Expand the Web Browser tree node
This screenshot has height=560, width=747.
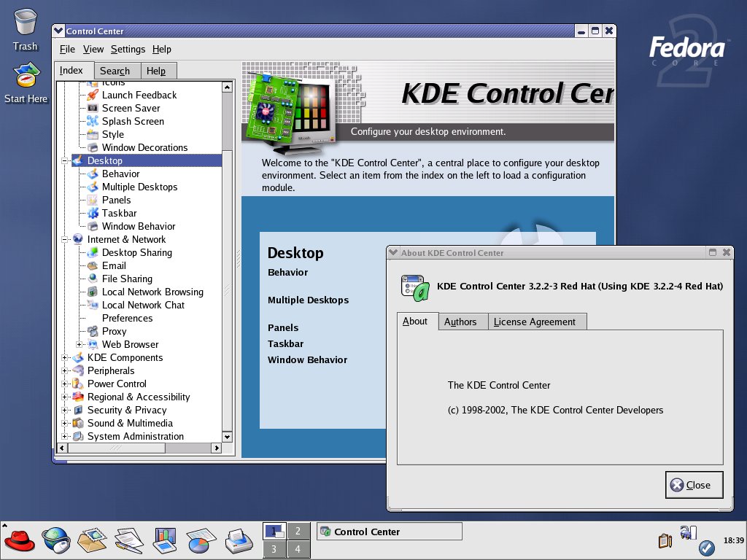click(x=80, y=344)
